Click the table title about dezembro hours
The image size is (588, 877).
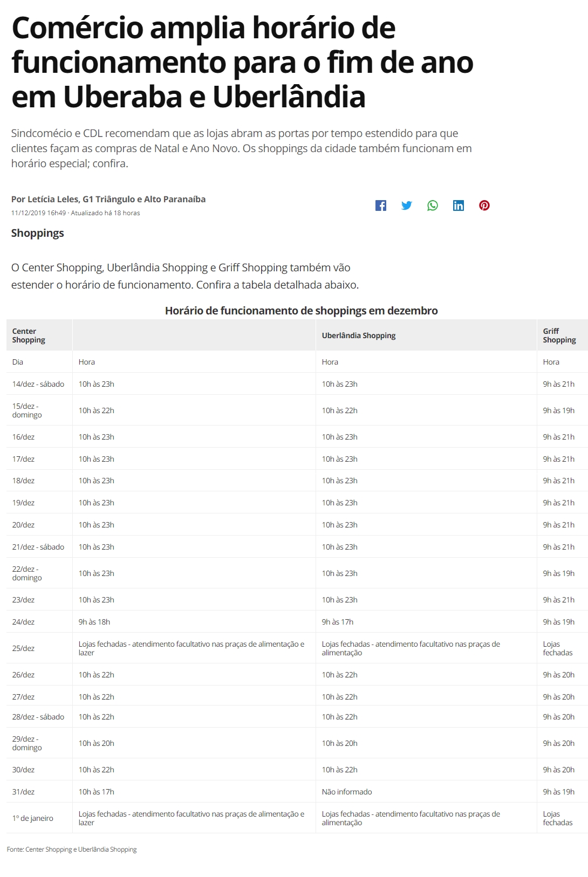301,311
